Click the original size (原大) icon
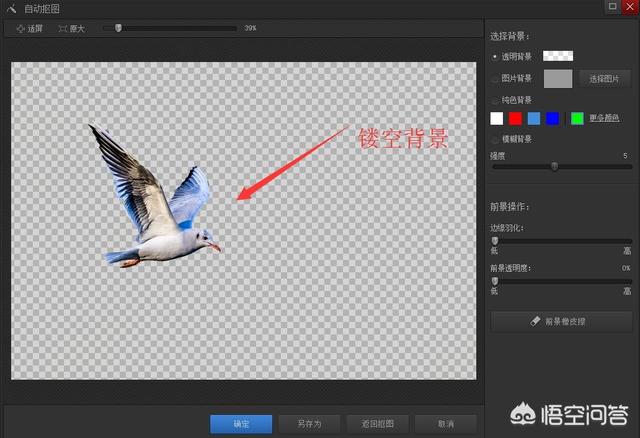Viewport: 640px width, 438px height. coord(64,28)
